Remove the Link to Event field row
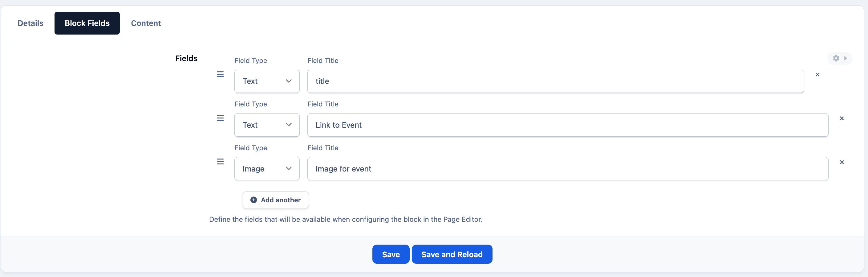The height and width of the screenshot is (277, 868). [x=842, y=118]
